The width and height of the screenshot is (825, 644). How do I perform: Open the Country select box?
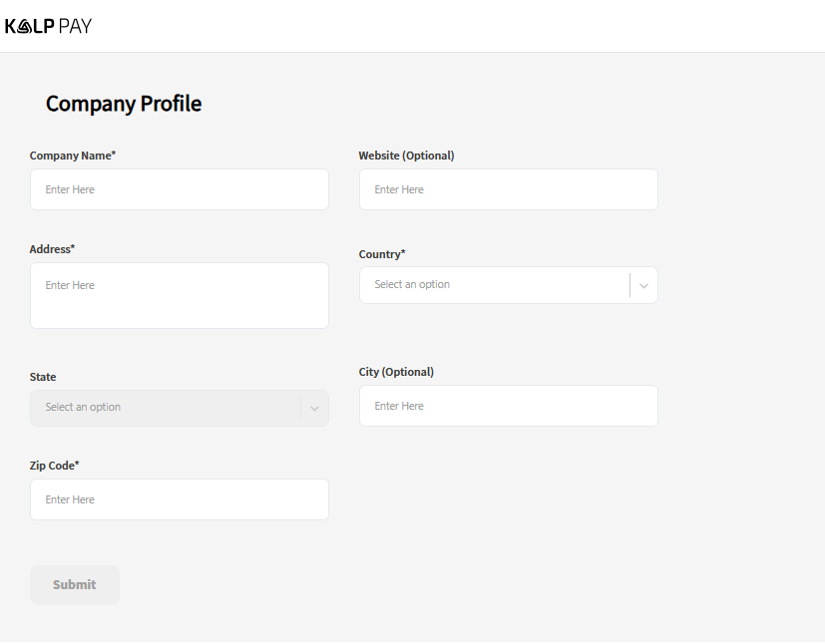click(494, 285)
